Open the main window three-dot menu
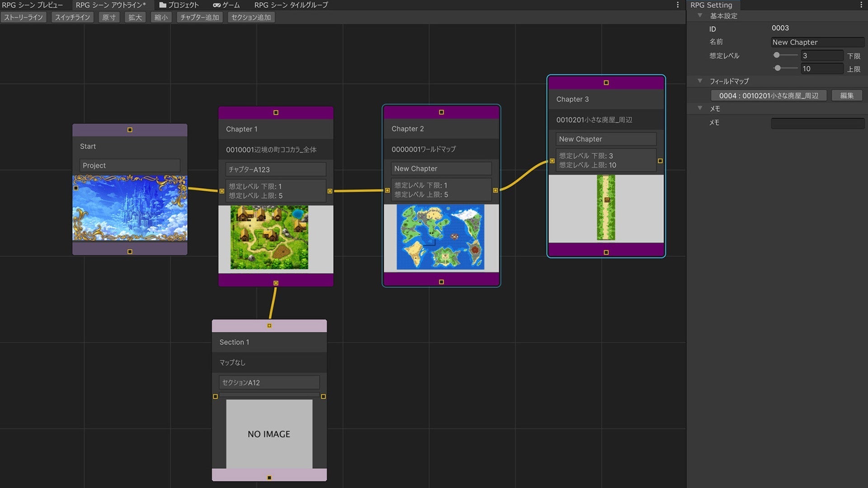The image size is (868, 488). [677, 5]
